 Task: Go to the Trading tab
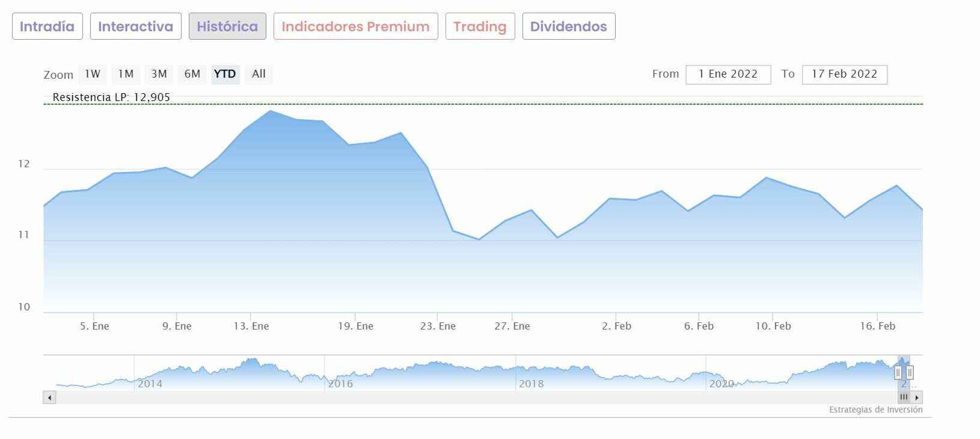click(480, 26)
